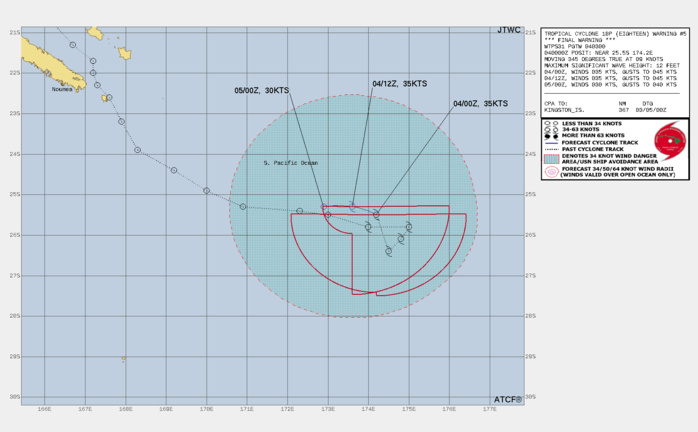Click the more than 63 knots legend symbol
Image resolution: width=698 pixels, height=432 pixels.
550,135
